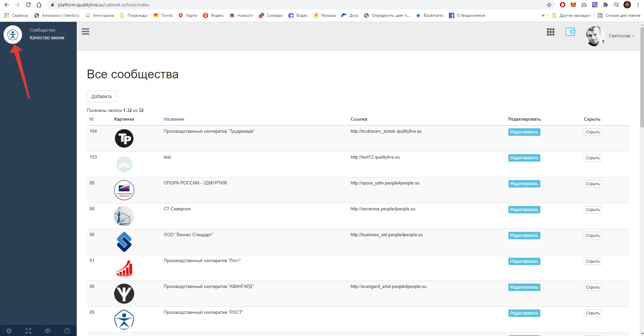Click the power logout icon in sidebar footer
The image size is (644, 336).
pos(67,331)
